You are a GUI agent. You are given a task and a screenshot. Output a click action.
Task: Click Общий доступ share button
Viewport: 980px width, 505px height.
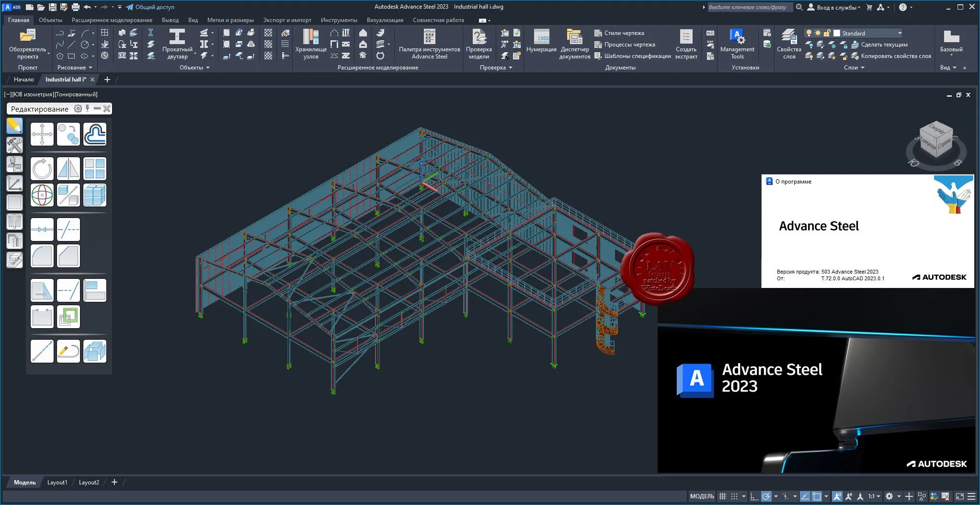(x=150, y=7)
